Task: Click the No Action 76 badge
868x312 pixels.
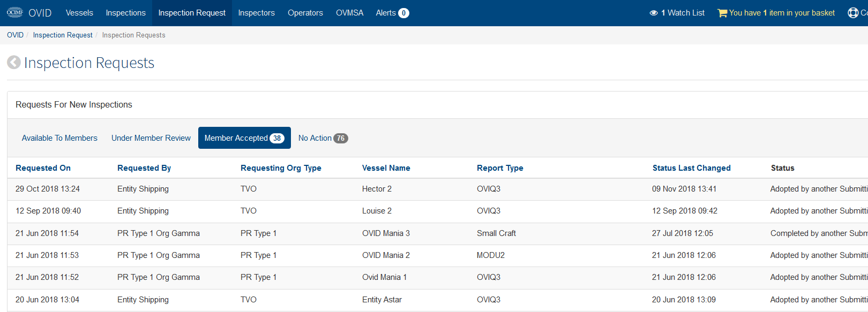Action: point(341,138)
